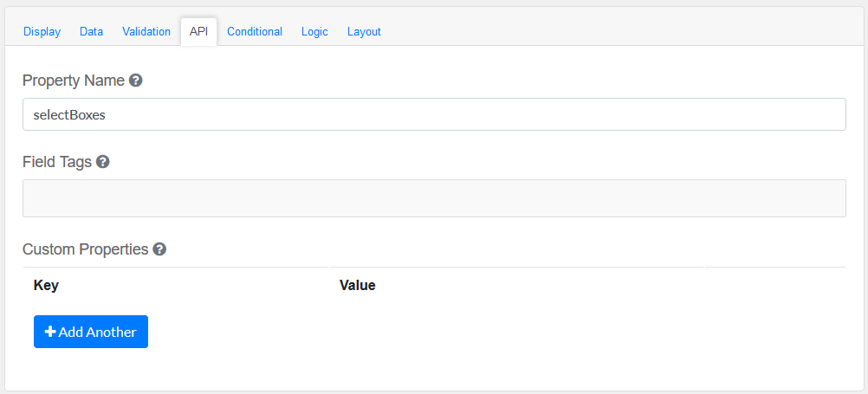Click the Add Another button
The height and width of the screenshot is (394, 868).
[x=91, y=332]
